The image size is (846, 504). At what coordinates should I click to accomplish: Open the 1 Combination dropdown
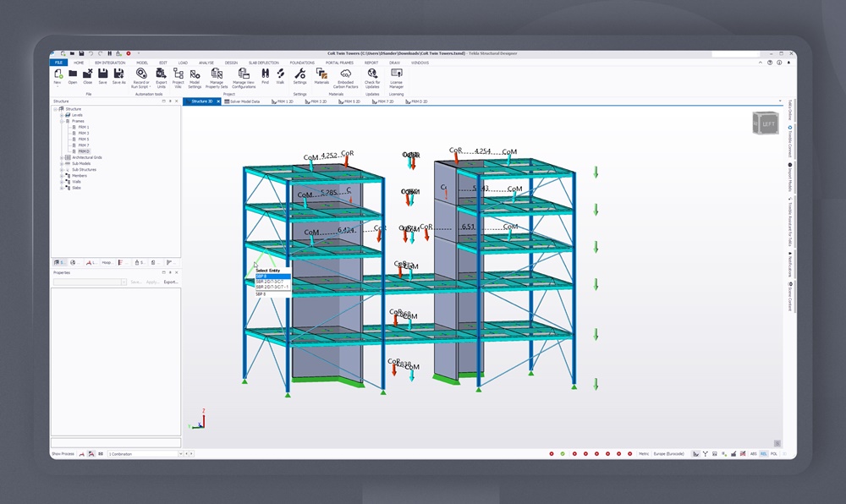point(180,453)
